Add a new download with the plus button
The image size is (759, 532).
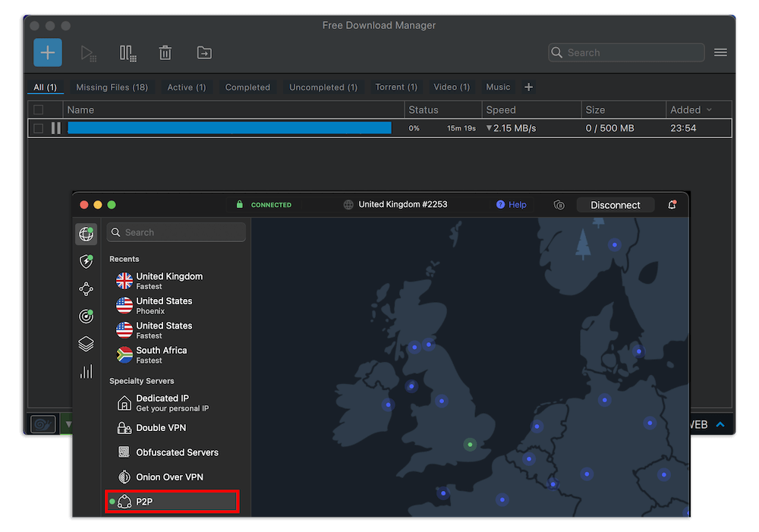pyautogui.click(x=47, y=52)
